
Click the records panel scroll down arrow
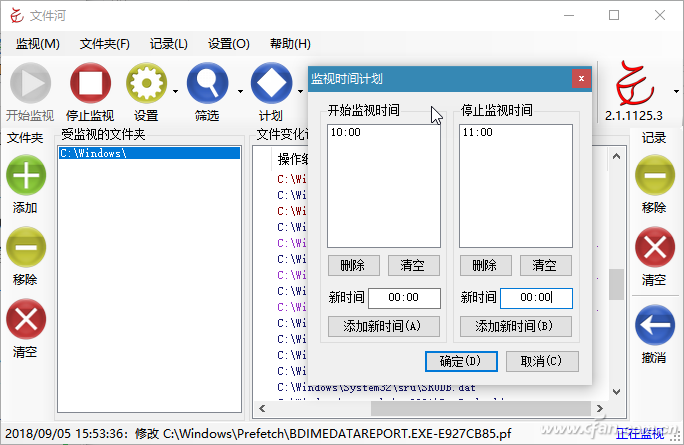pos(616,392)
